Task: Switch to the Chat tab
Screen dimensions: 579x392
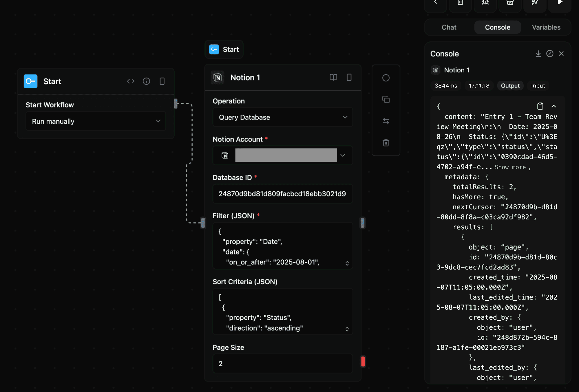Action: pyautogui.click(x=449, y=27)
